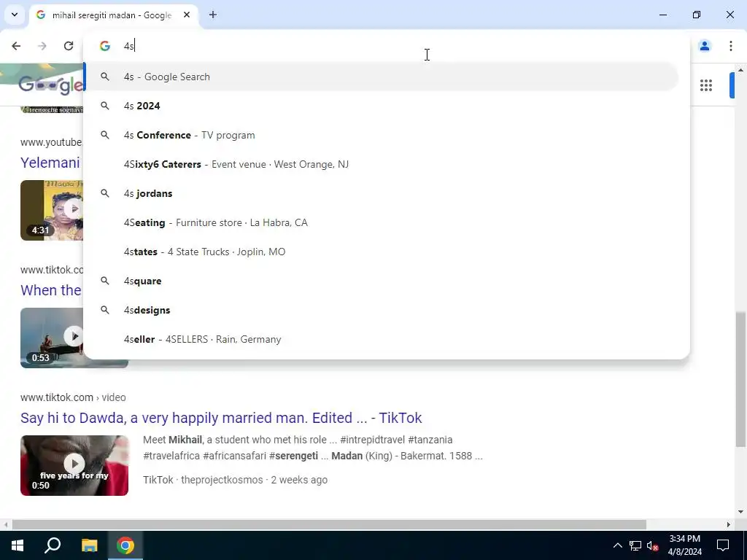This screenshot has width=747, height=560.
Task: Open the Windows Start menu
Action: click(18, 545)
